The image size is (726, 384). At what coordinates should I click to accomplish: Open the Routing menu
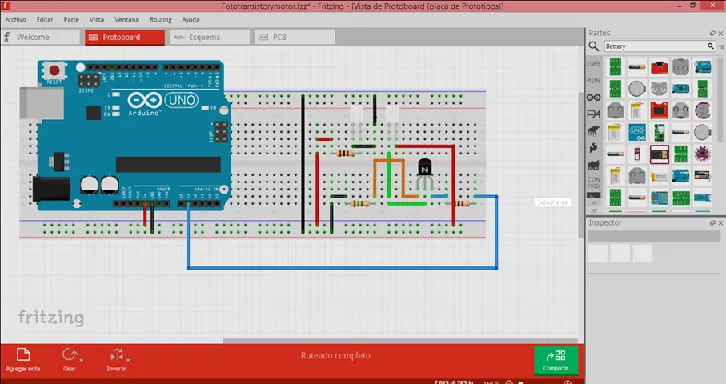coord(160,19)
